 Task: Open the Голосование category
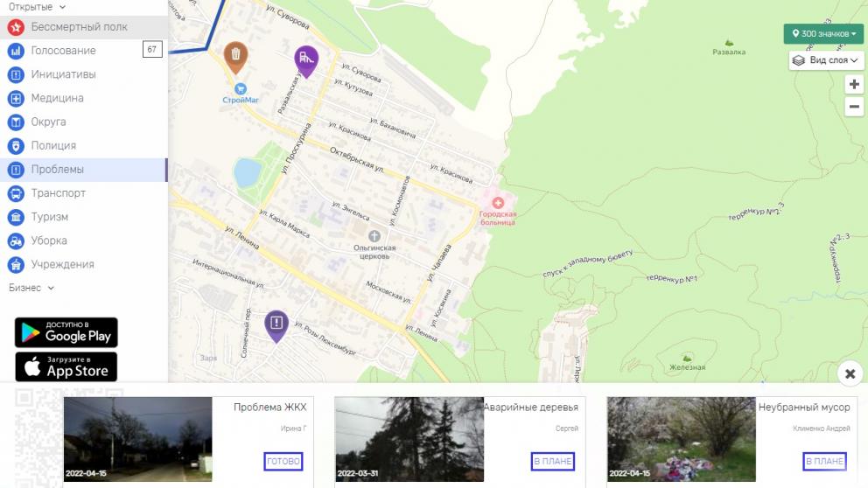(x=63, y=51)
